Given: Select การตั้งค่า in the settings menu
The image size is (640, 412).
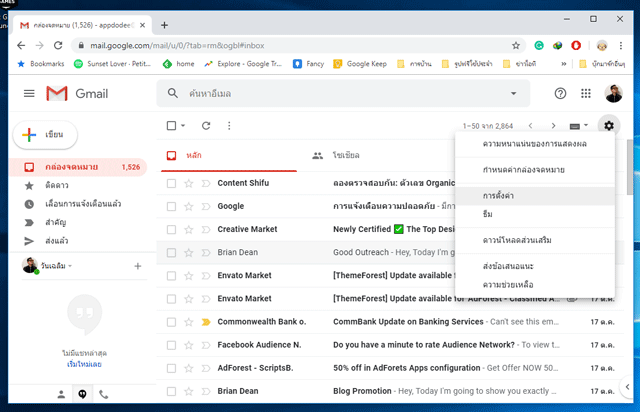Looking at the screenshot, I should 535,196.
